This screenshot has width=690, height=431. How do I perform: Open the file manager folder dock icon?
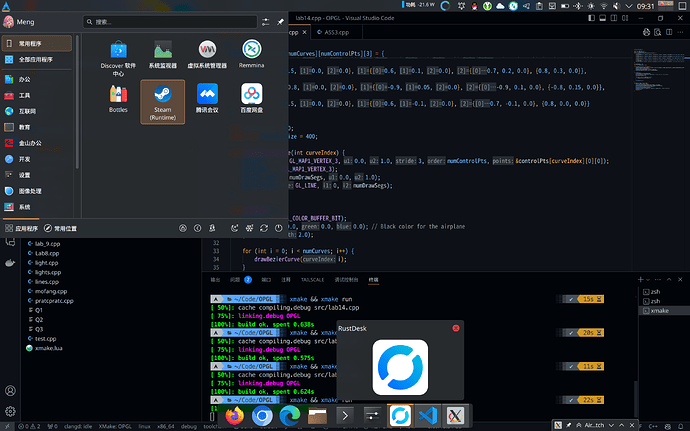point(317,416)
